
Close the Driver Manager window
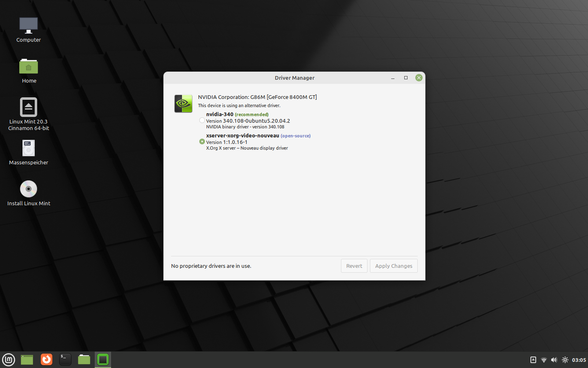pos(418,78)
